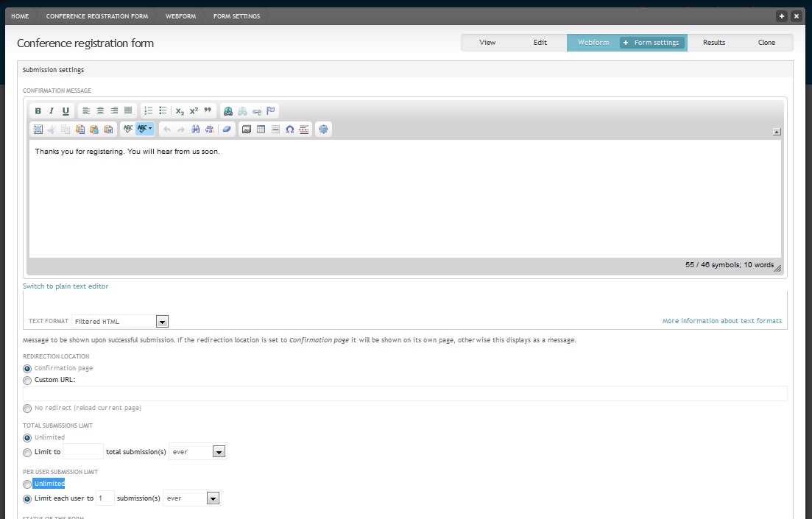
Task: Open the View tab
Action: point(487,43)
